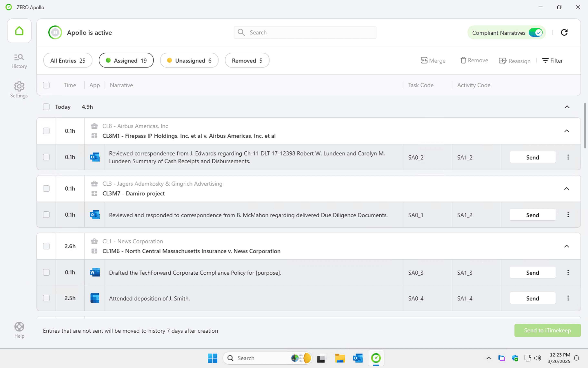Click app icon on J. Smith deposition entry
The width and height of the screenshot is (588, 368).
pyautogui.click(x=95, y=298)
